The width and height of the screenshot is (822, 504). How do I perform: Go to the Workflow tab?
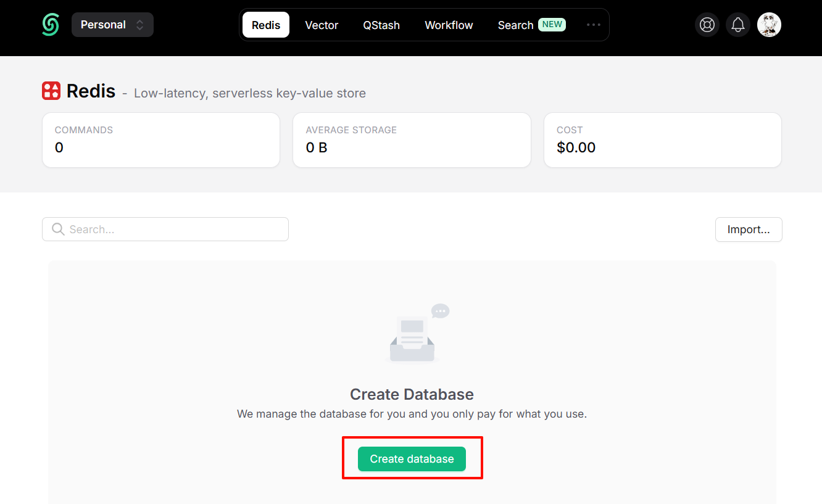[449, 25]
